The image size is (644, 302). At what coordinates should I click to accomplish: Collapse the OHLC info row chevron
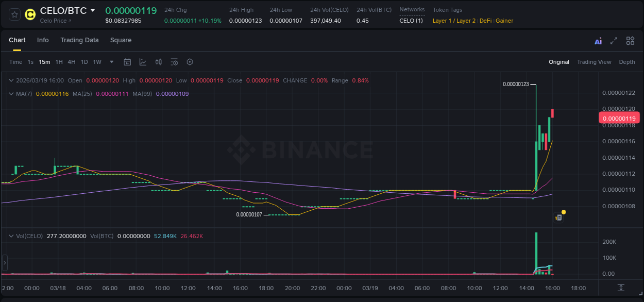10,80
